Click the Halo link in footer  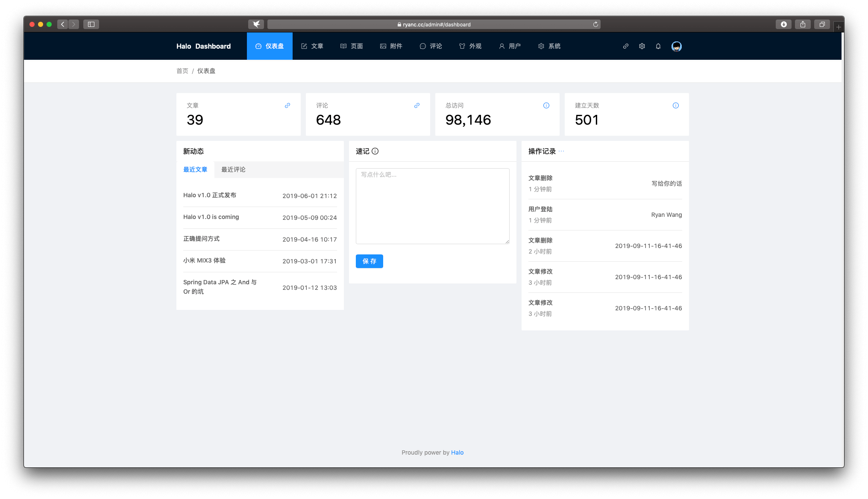457,452
